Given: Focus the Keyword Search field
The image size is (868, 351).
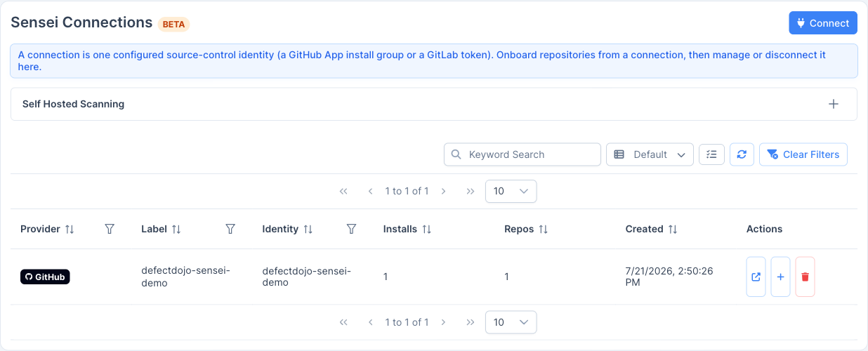Looking at the screenshot, I should [x=522, y=154].
